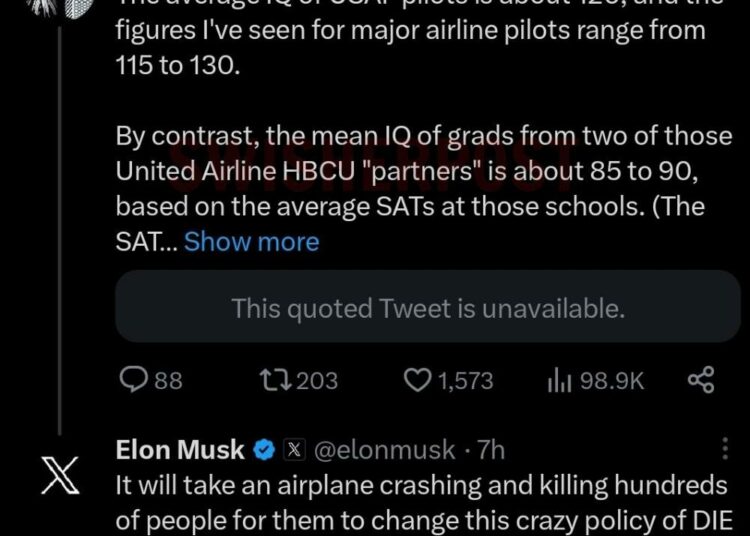
Task: Open Elon Musk's tweet about airplane crashing
Action: tap(420, 502)
